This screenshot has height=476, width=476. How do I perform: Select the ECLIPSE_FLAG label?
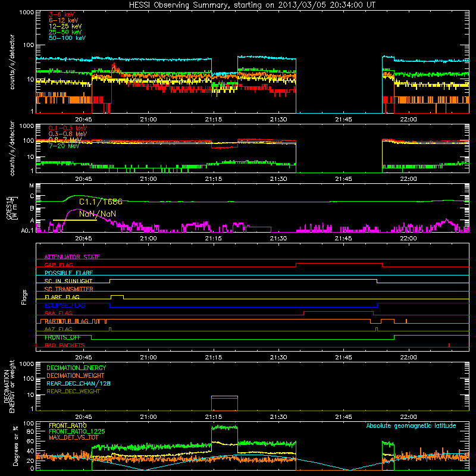[x=65, y=305]
